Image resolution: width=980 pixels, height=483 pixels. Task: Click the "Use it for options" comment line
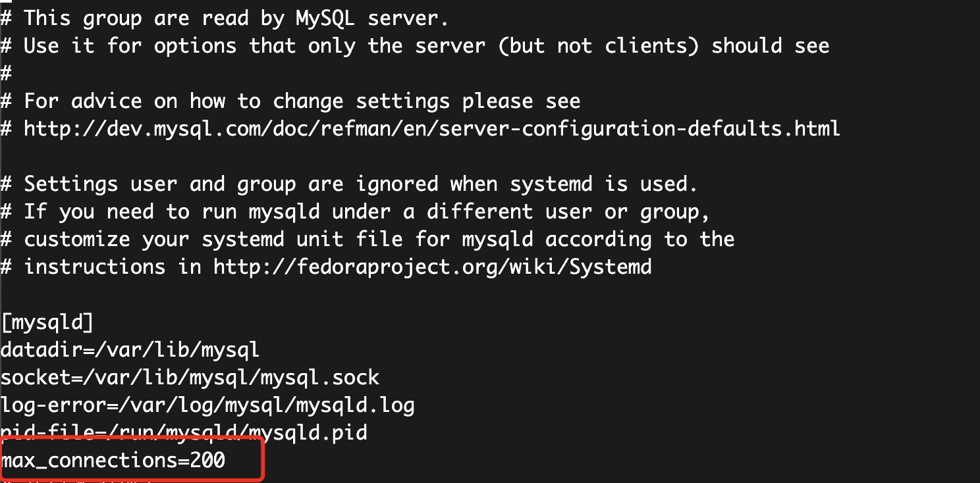point(415,45)
